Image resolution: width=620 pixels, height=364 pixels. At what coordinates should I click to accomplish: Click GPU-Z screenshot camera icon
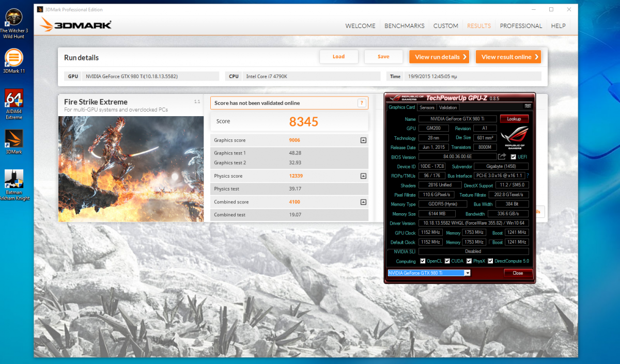pos(528,106)
